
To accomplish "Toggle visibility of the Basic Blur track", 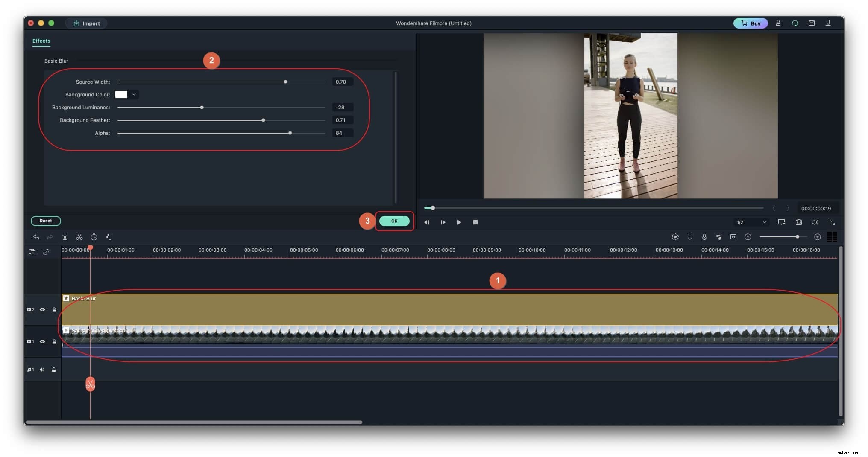I will 42,309.
